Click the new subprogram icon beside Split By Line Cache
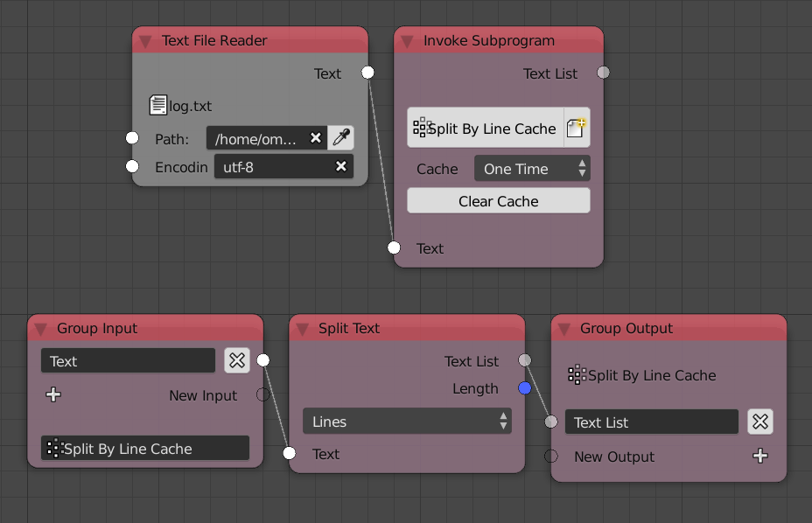Screen dimensions: 812x523 tap(577, 128)
